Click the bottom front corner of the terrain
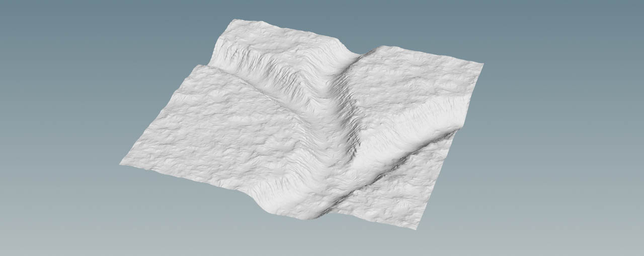 pyautogui.click(x=416, y=228)
